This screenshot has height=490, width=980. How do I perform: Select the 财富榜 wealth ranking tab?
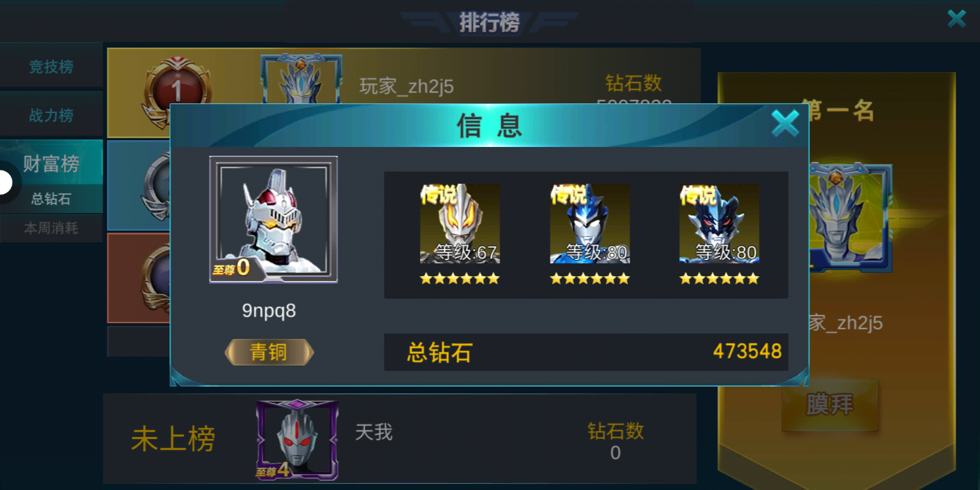pos(51,163)
